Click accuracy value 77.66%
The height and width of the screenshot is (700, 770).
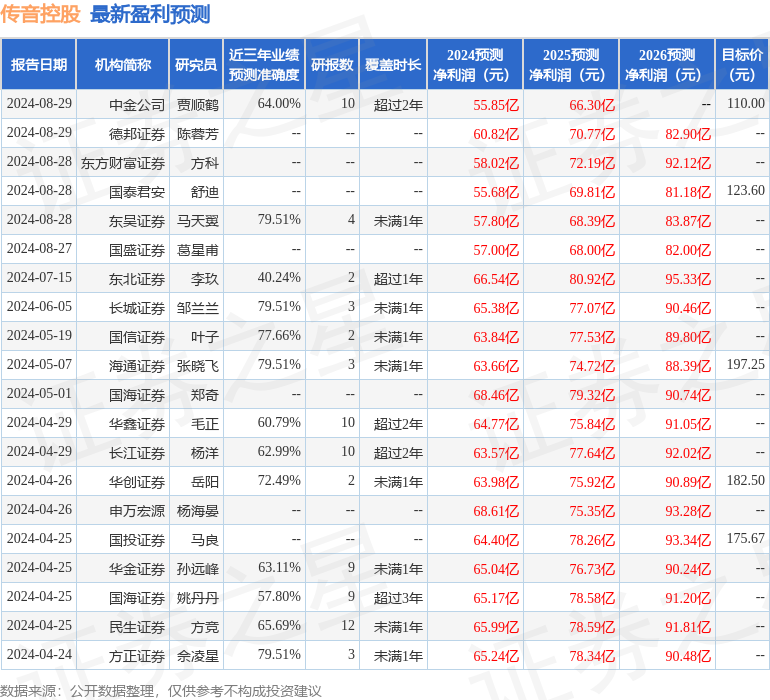(x=279, y=336)
